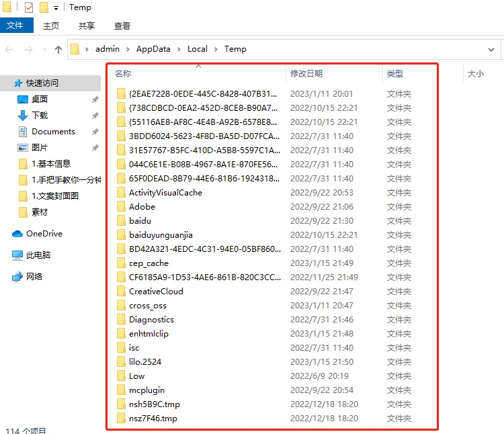Select 此电脑 (This PC) in navigation pane
The width and height of the screenshot is (504, 434).
38,255
